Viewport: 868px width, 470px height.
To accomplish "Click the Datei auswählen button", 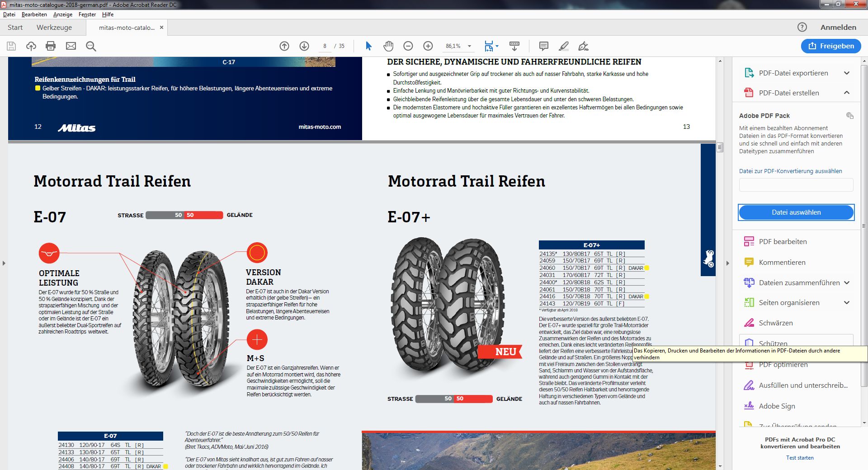I will click(796, 212).
